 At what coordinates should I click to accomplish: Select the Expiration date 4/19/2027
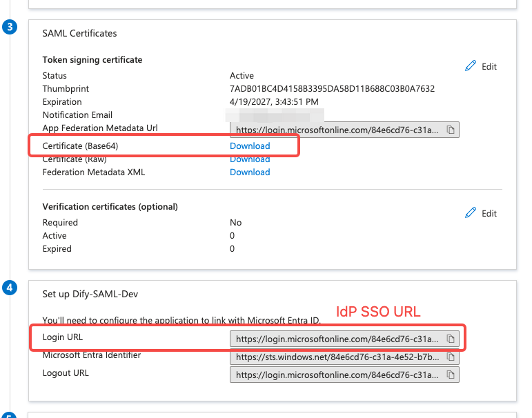coord(274,102)
